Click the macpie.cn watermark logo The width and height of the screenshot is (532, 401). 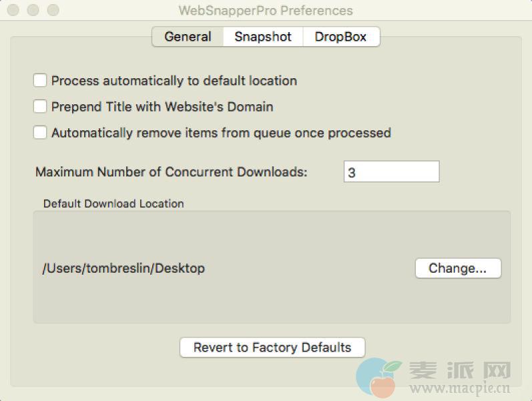pyautogui.click(x=434, y=378)
